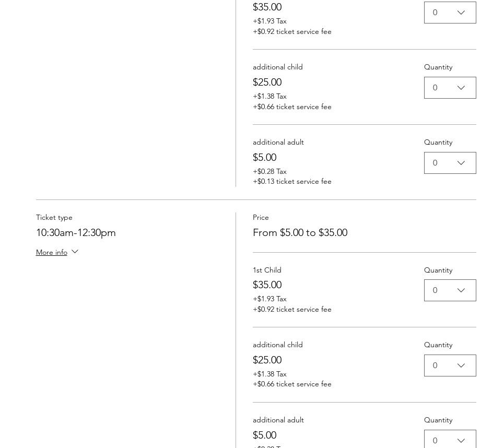504x448 pixels.
Task: Click the Price heading label
Action: click(261, 218)
